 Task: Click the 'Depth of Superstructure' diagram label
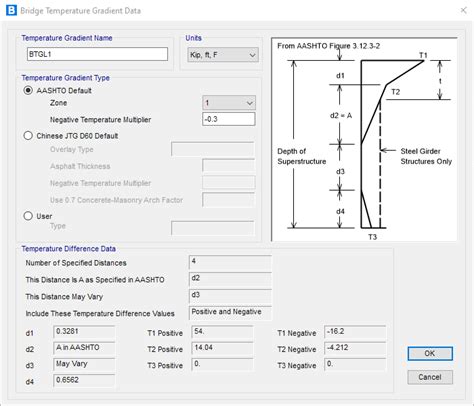302,156
